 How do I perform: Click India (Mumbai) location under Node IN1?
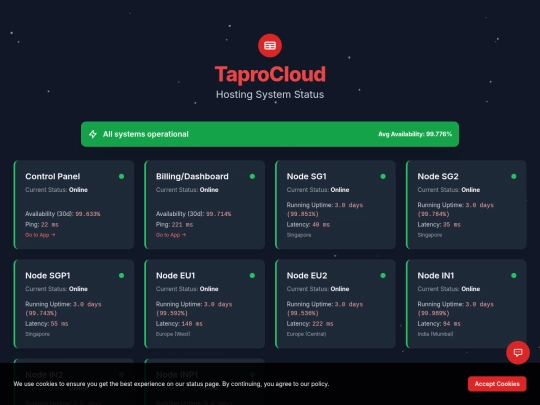435,334
